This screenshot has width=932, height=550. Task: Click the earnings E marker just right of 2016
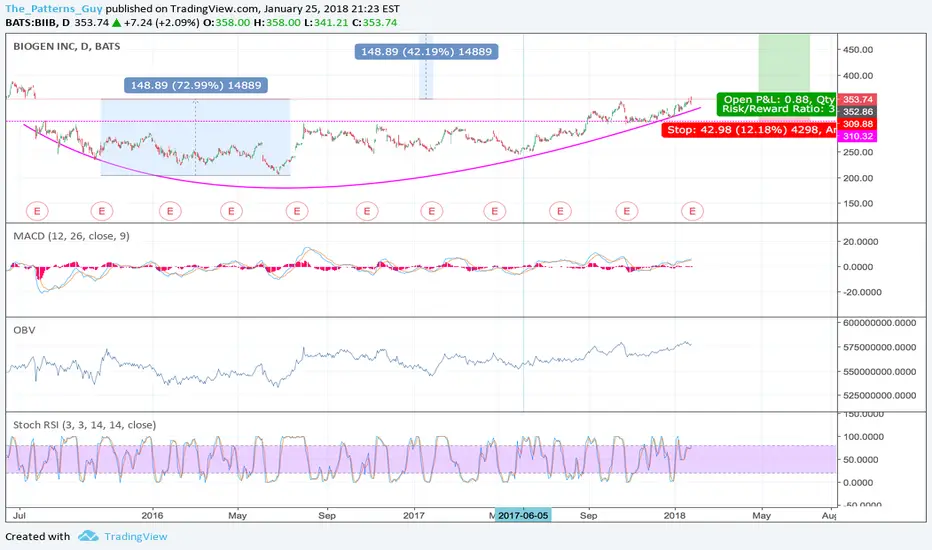(170, 210)
